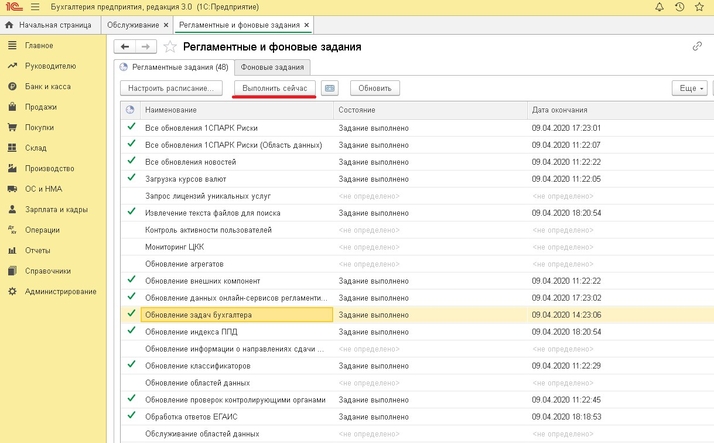Switch to Фоновые задания tab

coord(273,67)
